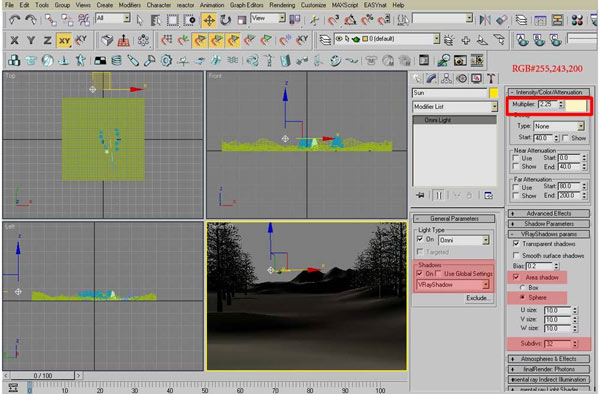Open the 0 (default) layer dropdown
Image resolution: width=600 pixels, height=394 pixels.
click(386, 39)
